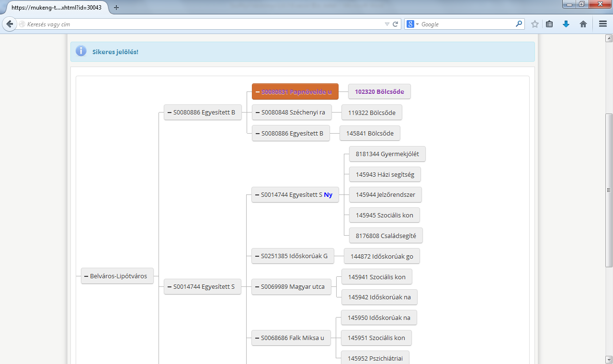Select 145942 Időskorúak na node
The height and width of the screenshot is (364, 613).
click(379, 297)
